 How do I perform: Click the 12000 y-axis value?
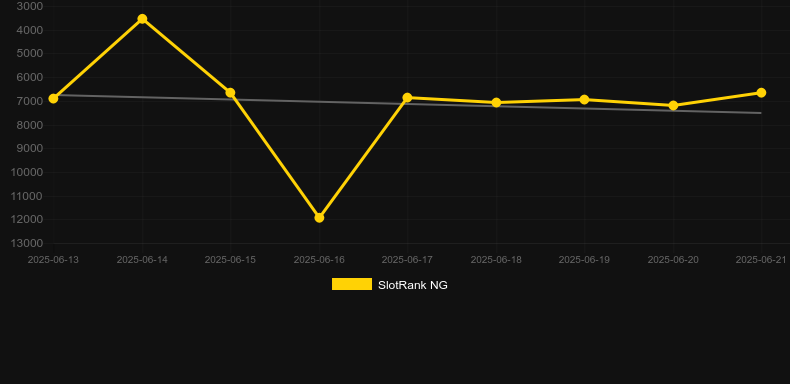[27, 220]
